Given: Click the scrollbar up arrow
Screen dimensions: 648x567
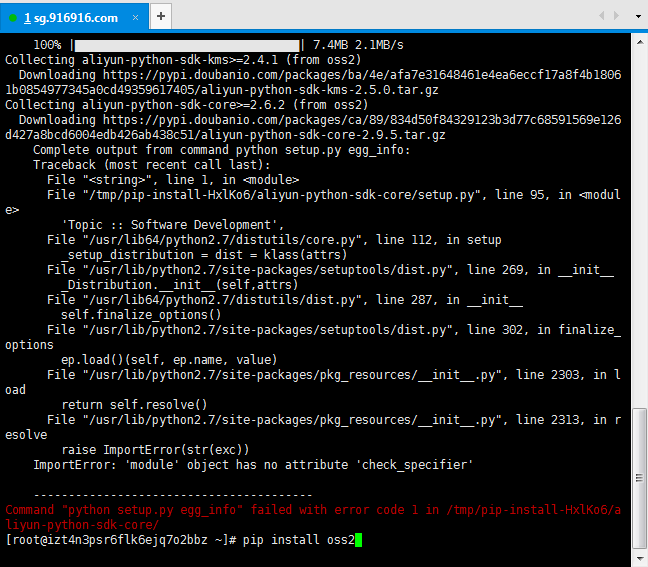Looking at the screenshot, I should pos(640,42).
